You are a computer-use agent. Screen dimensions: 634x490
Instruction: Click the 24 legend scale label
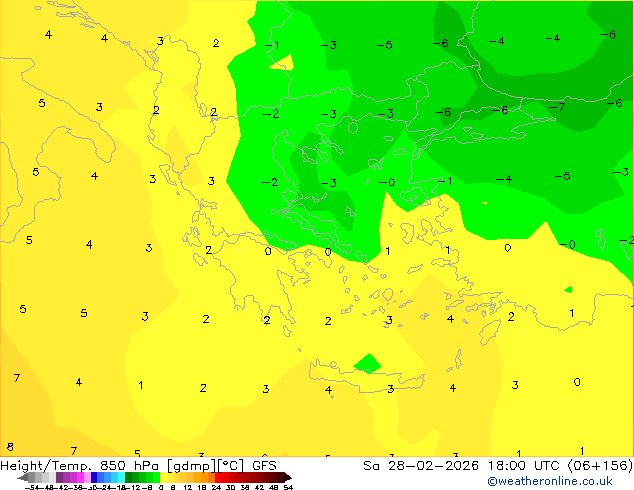pos(216,488)
